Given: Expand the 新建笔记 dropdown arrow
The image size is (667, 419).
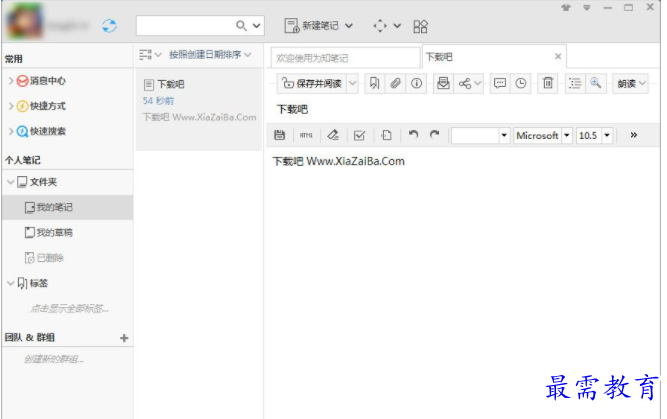Looking at the screenshot, I should coord(349,26).
